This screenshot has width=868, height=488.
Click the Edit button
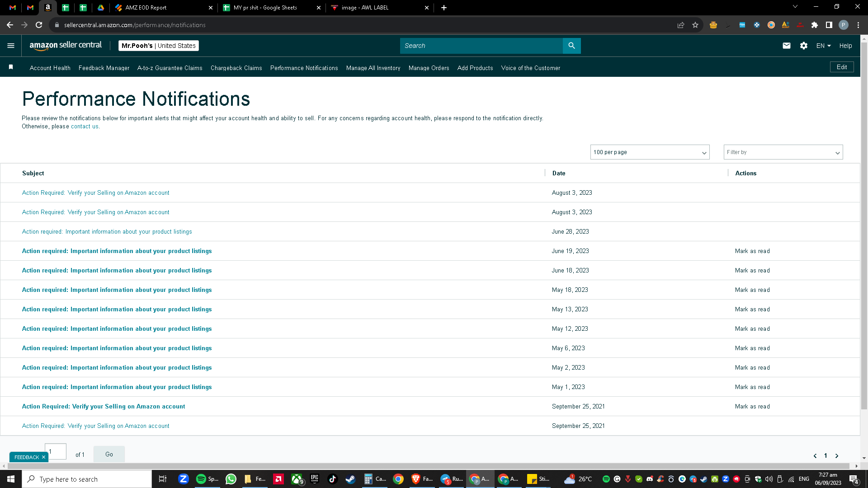point(842,67)
